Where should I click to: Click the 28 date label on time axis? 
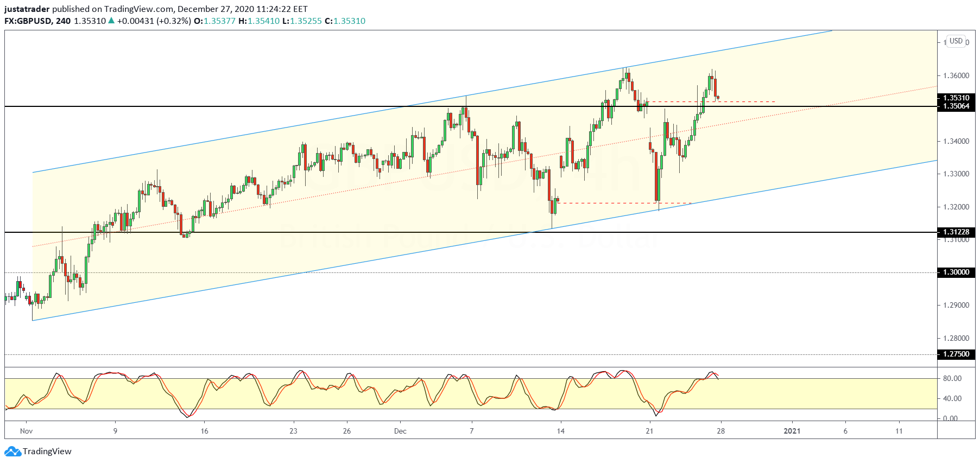(720, 431)
